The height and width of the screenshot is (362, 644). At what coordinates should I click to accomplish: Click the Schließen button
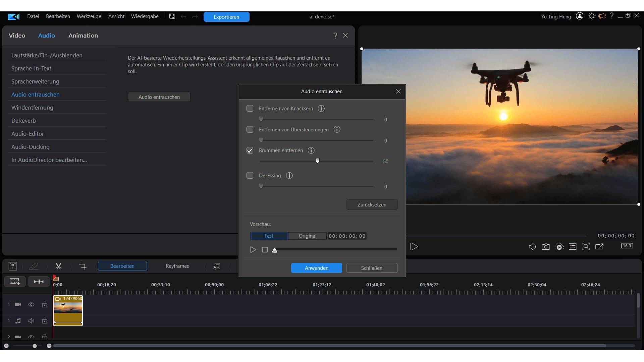[x=372, y=268]
